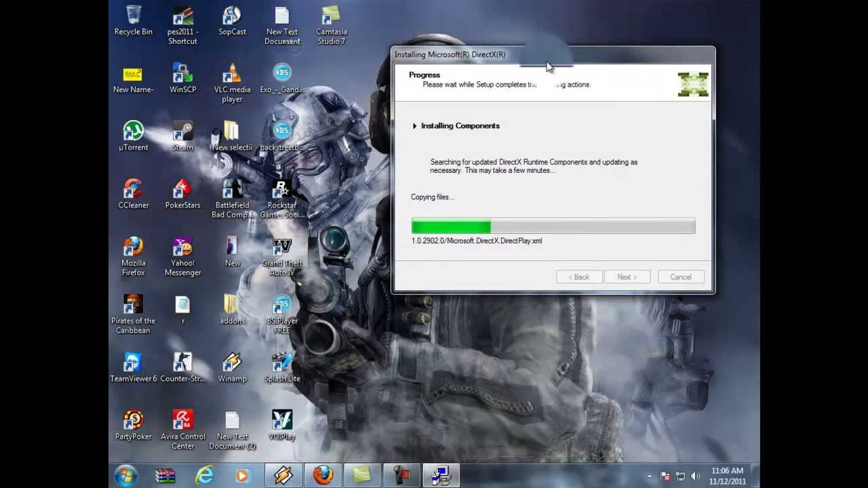The image size is (868, 488).
Task: Switch to Firefox in the taskbar
Action: 322,476
